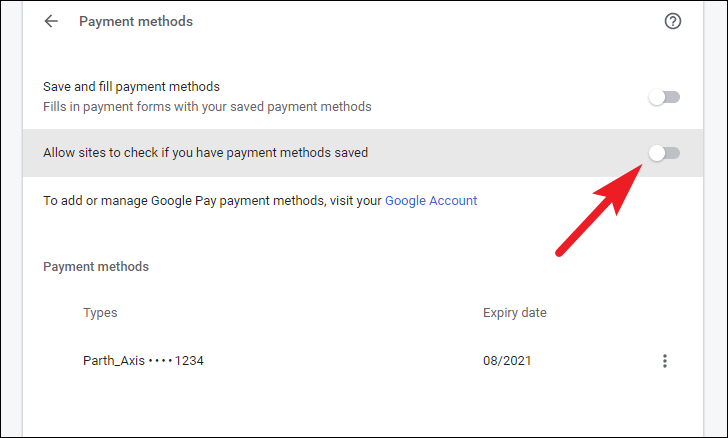The image size is (728, 438).
Task: Click the To add or manage Google Pay text
Action: [212, 201]
